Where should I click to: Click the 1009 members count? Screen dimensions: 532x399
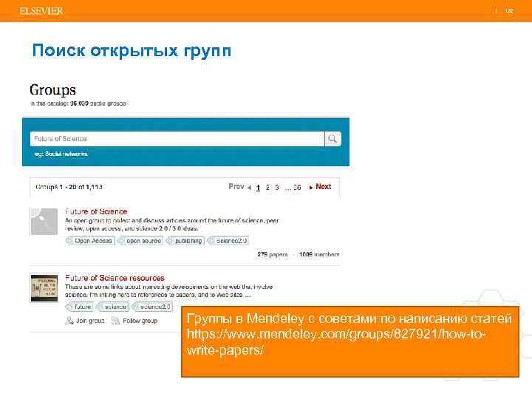point(319,254)
